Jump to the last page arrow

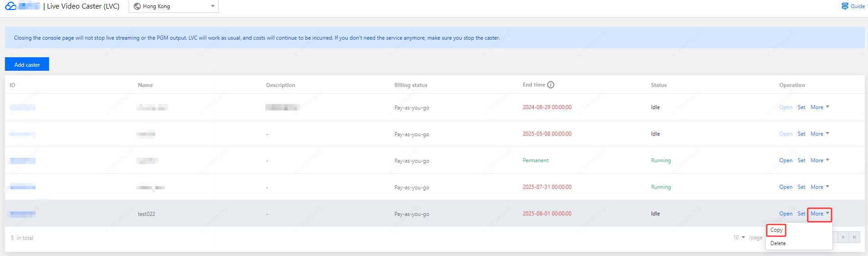(855, 237)
